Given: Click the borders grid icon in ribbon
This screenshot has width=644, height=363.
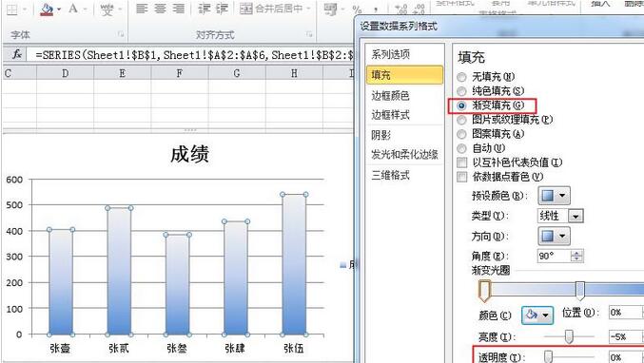Looking at the screenshot, I should [x=12, y=9].
